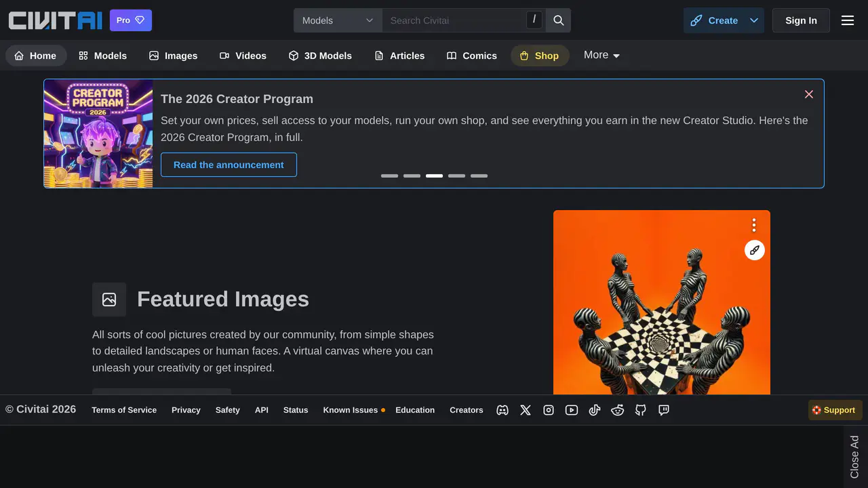This screenshot has height=488, width=868.
Task: Switch to the fourth carousel slide indicator
Action: click(x=456, y=176)
